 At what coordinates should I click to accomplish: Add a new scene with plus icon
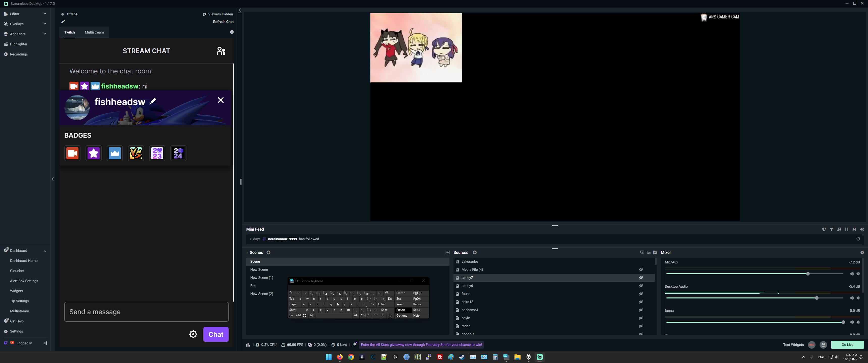268,253
